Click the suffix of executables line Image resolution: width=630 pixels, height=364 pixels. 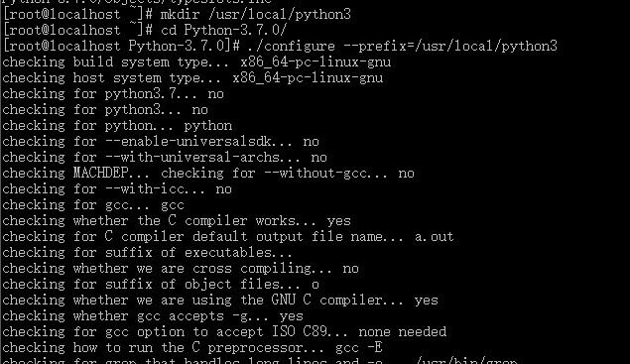click(x=147, y=253)
